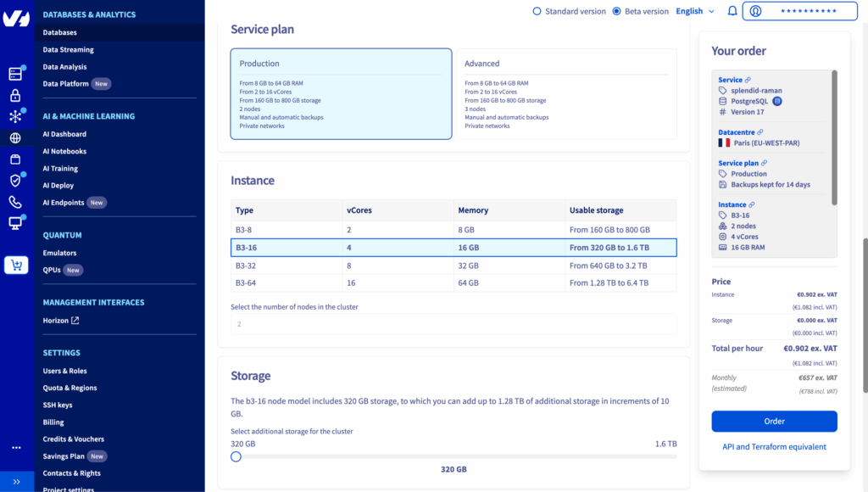Click the globe sidebar icon

click(x=15, y=138)
